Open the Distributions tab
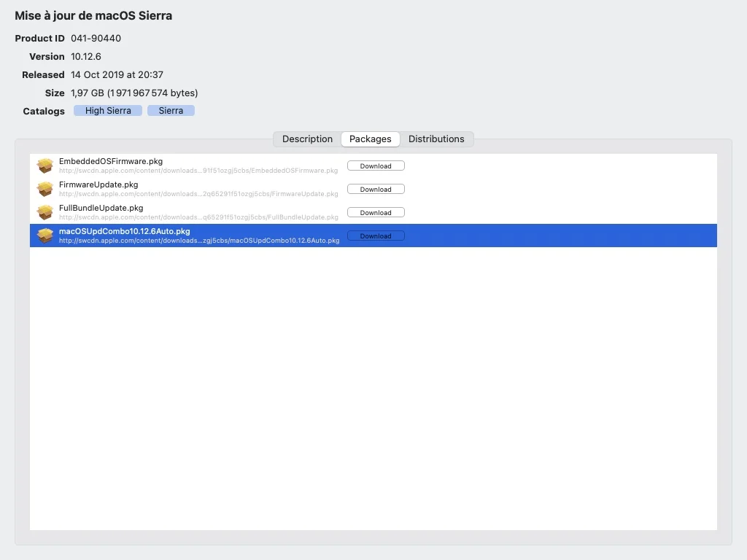747x560 pixels. tap(436, 139)
